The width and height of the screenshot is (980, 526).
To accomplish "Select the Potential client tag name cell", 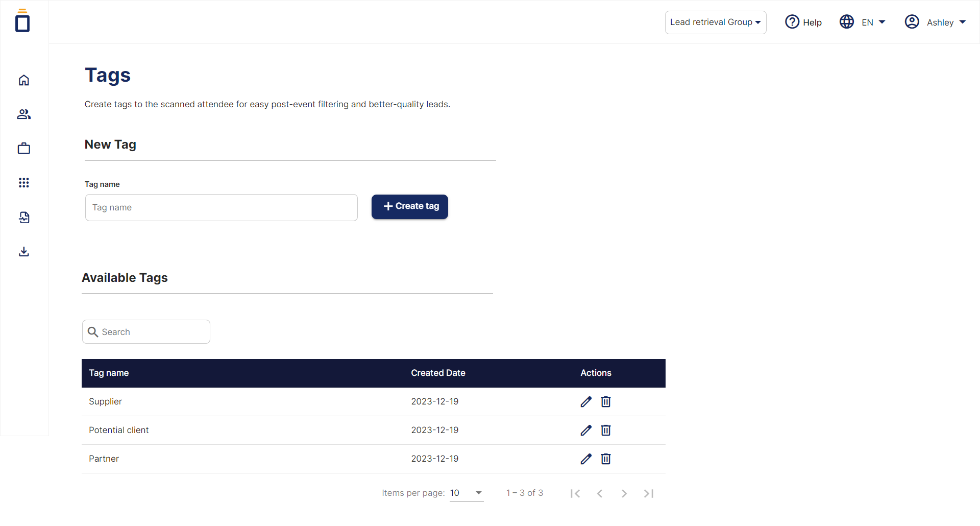I will 118,430.
